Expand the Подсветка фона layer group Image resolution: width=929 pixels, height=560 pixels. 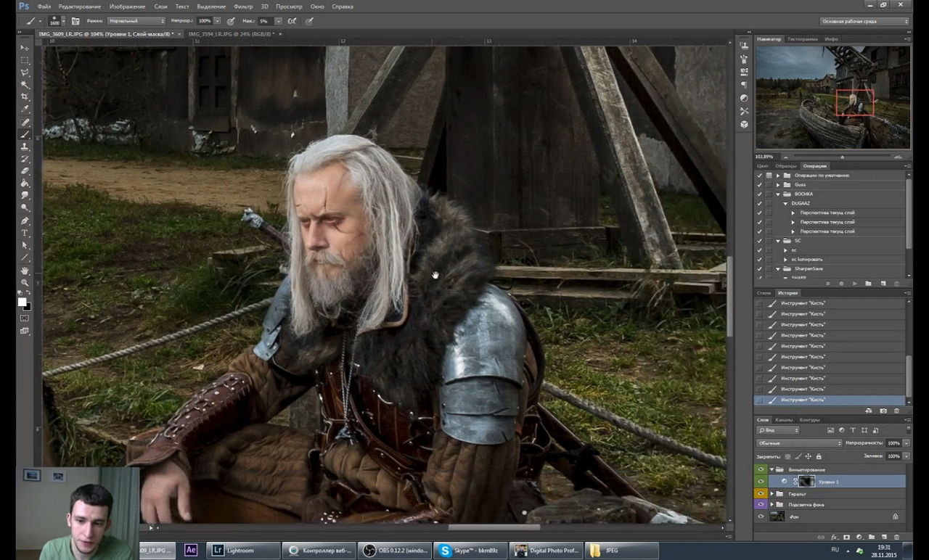coord(772,504)
